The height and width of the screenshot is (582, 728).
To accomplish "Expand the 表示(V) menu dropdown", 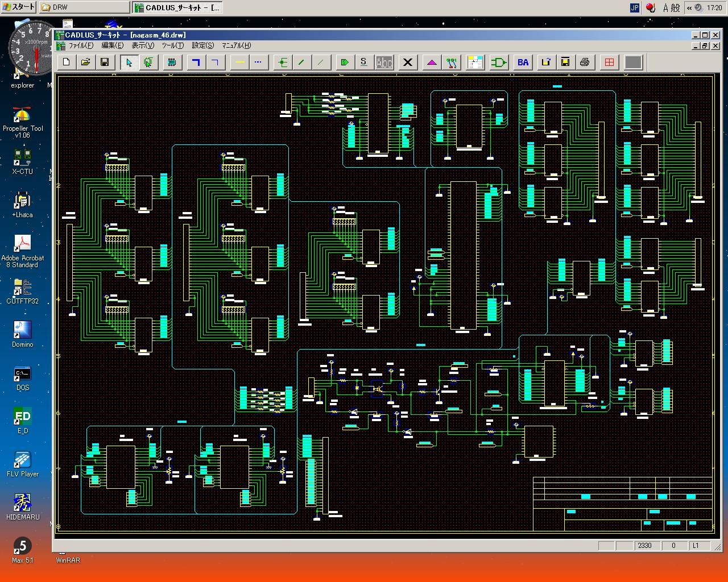I will click(x=143, y=45).
